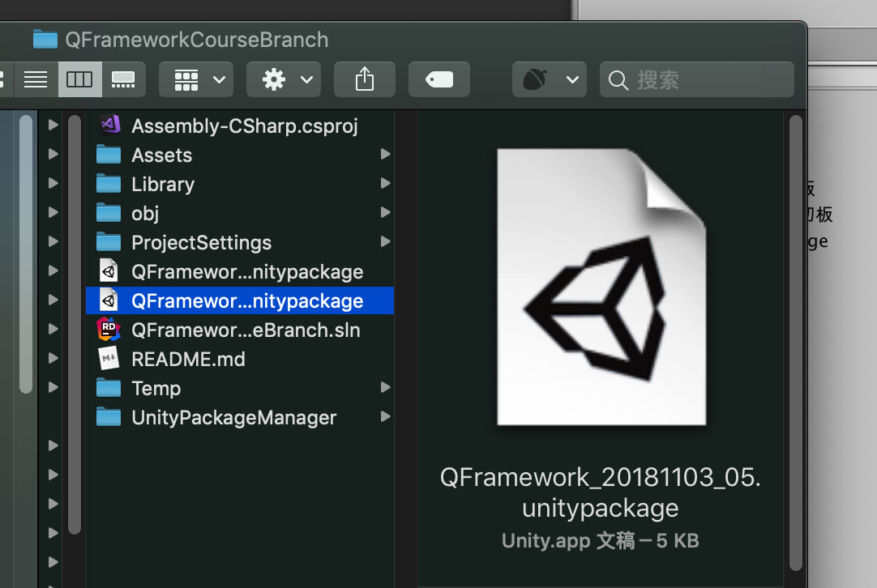Image resolution: width=877 pixels, height=588 pixels.
Task: Expand the ProjectSettings folder
Action: pyautogui.click(x=386, y=242)
